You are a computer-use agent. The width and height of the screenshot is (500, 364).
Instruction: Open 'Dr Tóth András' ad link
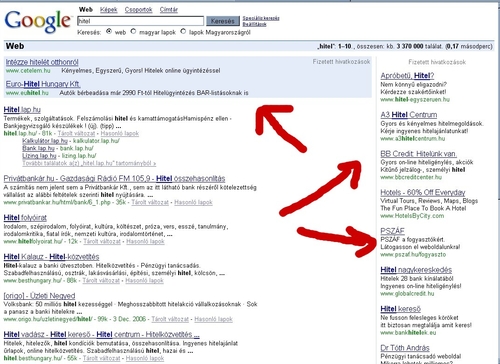[405, 348]
